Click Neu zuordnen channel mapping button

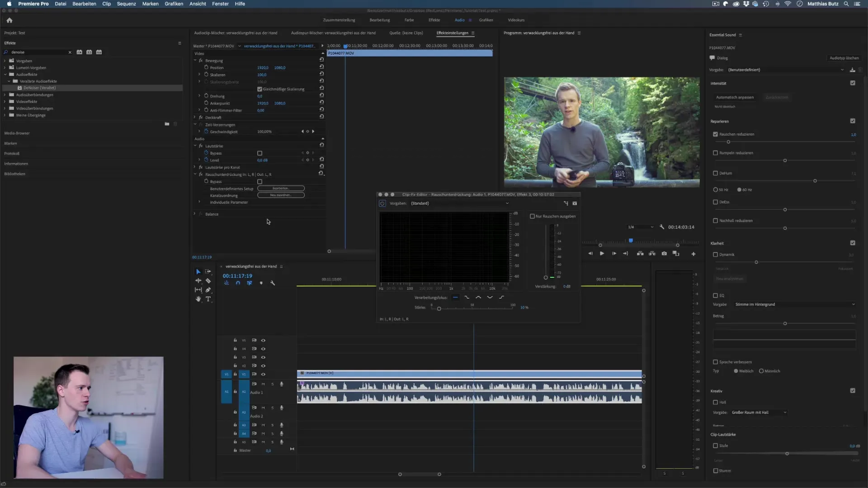tap(281, 195)
